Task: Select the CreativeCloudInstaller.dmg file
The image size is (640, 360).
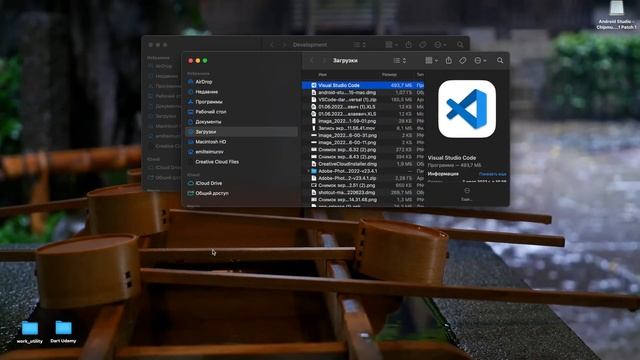Action: (x=363, y=164)
